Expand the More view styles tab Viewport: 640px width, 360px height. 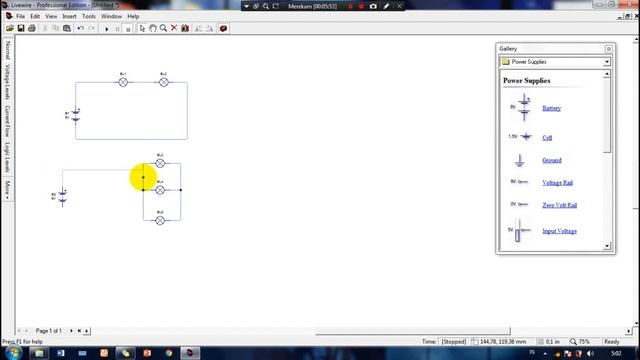click(7, 190)
